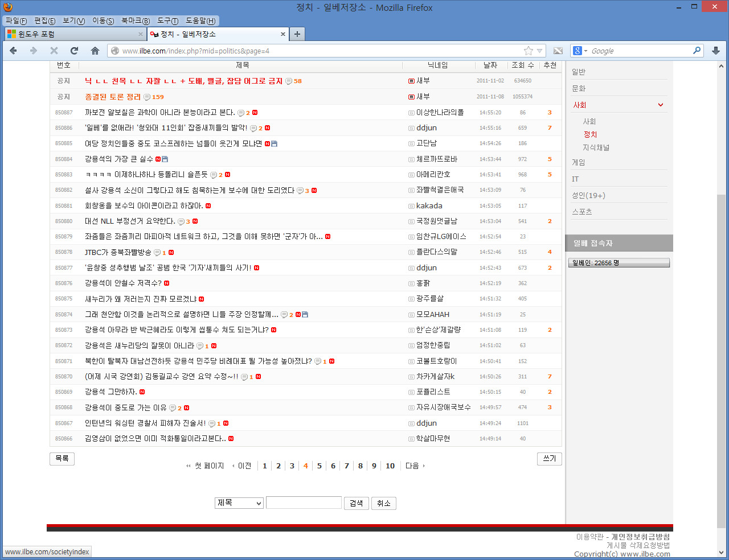Open the 도구(T) menu
The height and width of the screenshot is (560, 729).
point(168,20)
